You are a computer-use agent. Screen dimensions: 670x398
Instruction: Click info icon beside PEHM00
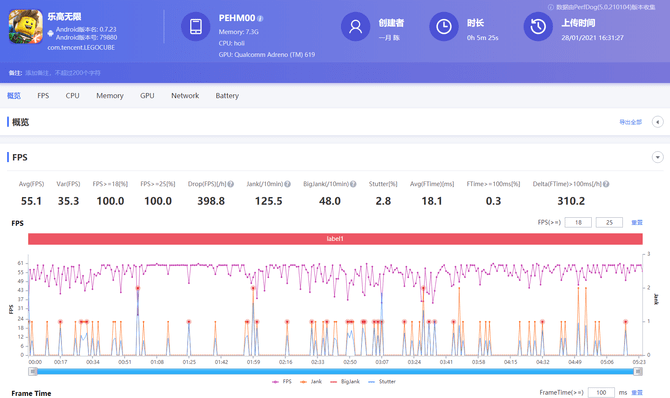(x=260, y=18)
